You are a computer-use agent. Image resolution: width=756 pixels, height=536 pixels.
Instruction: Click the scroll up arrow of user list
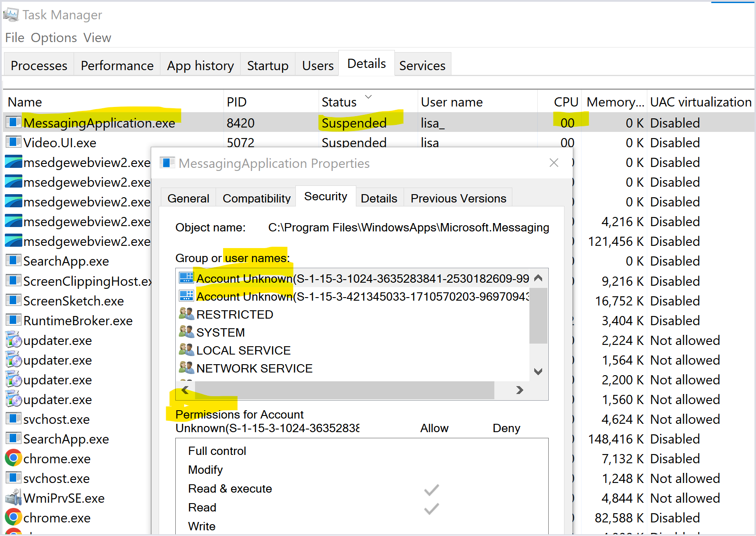tap(539, 278)
